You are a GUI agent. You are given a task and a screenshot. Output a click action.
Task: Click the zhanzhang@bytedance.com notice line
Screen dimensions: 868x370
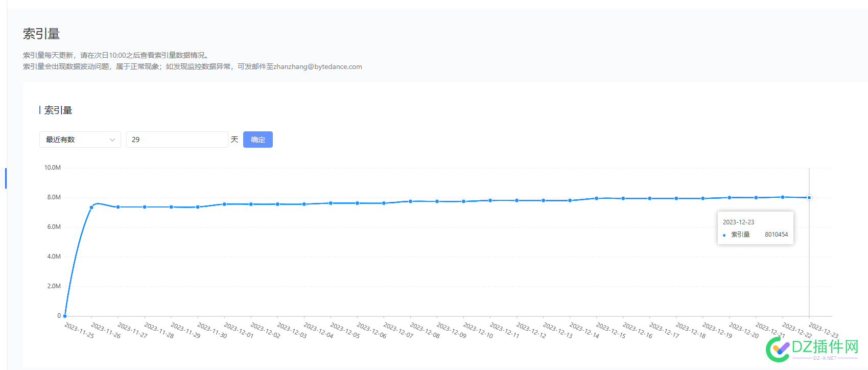pyautogui.click(x=192, y=66)
